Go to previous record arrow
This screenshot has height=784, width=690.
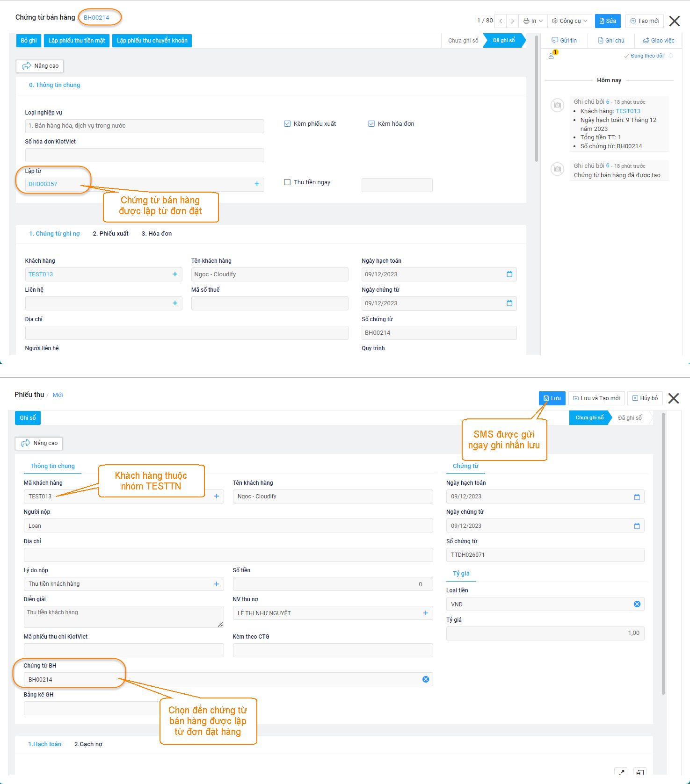(501, 21)
